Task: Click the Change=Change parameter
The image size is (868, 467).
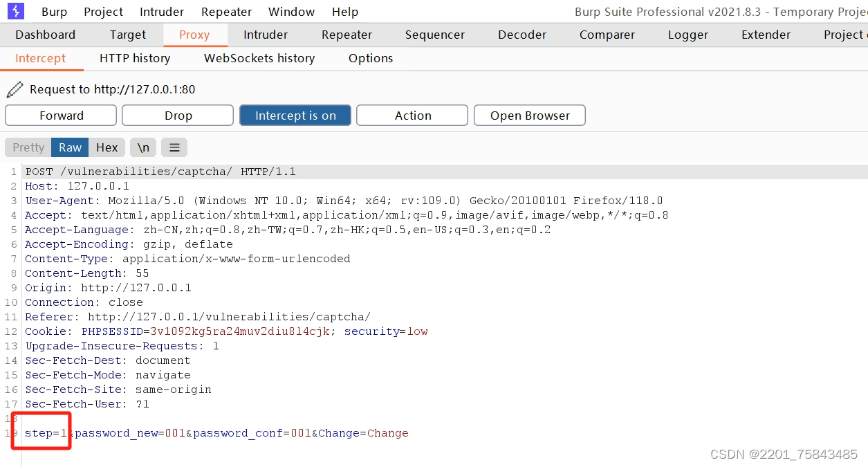Action: click(x=363, y=433)
